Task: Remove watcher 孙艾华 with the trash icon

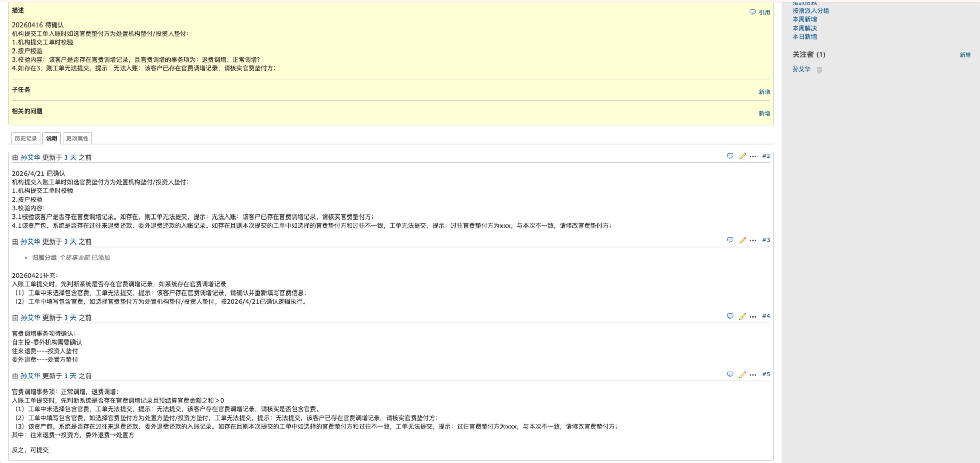Action: coord(819,70)
